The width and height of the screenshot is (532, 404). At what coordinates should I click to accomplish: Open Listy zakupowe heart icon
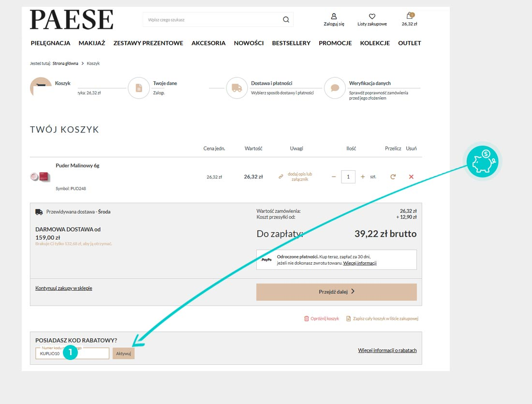(x=372, y=16)
